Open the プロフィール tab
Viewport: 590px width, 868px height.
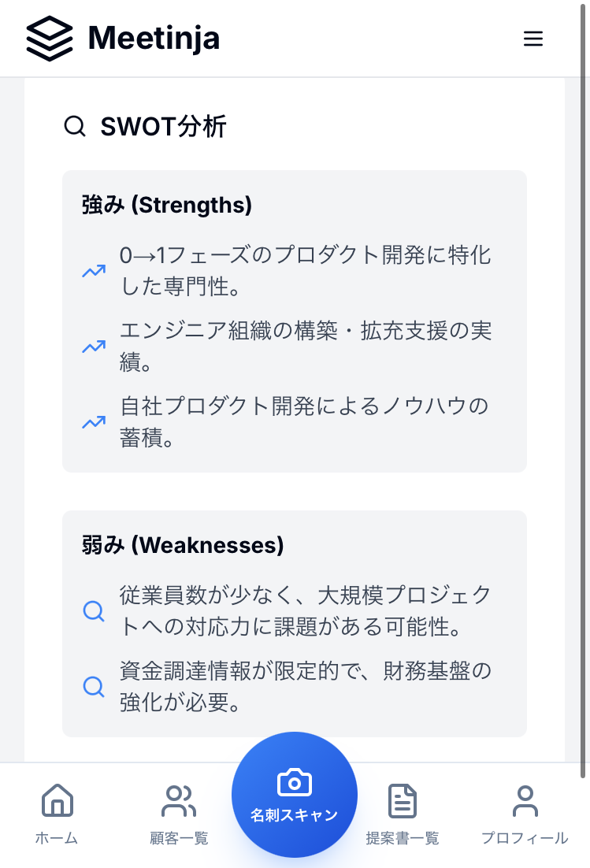tap(525, 814)
